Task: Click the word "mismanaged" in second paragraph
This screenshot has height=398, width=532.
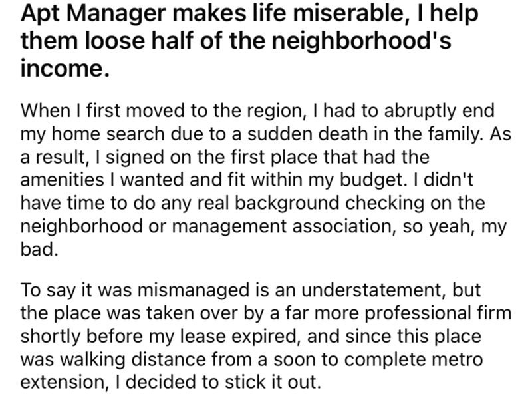Action: point(164,291)
